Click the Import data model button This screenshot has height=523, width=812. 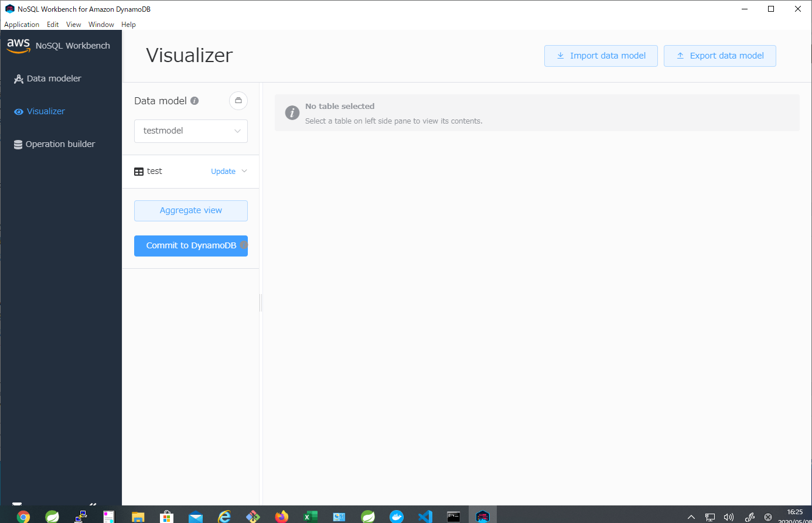coord(601,56)
